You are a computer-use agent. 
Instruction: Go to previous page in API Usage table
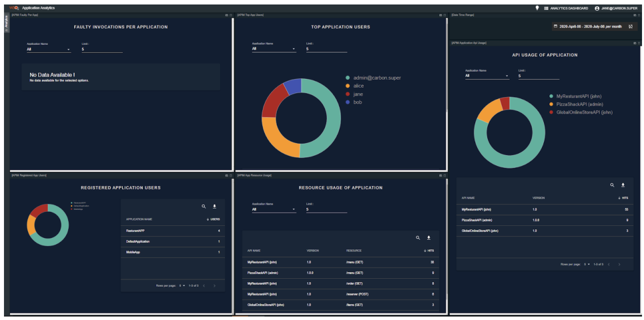608,264
